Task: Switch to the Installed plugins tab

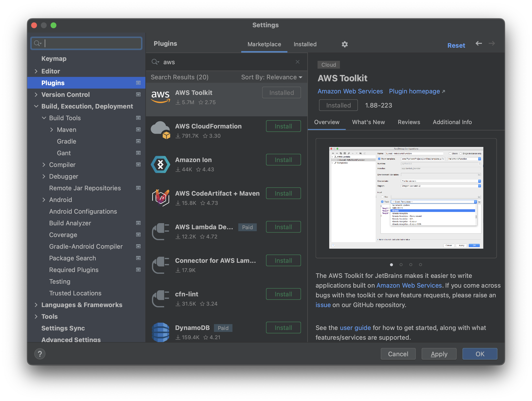Action: [x=305, y=44]
